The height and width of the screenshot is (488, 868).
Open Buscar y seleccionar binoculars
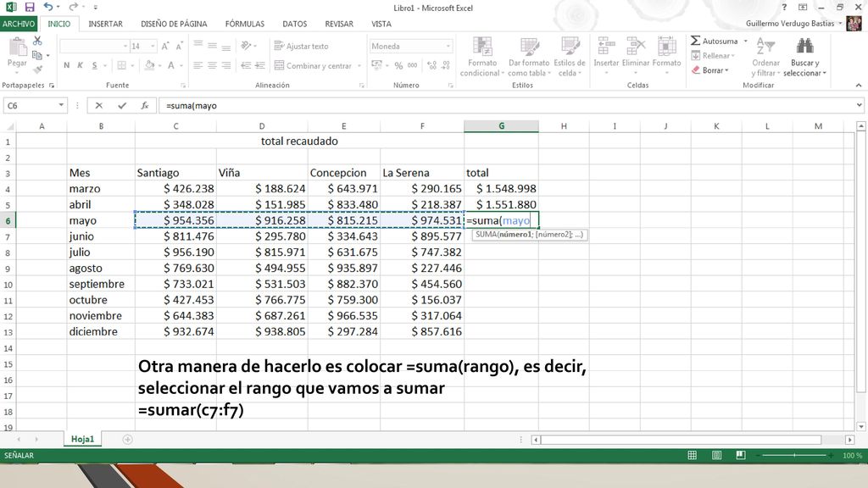[x=804, y=57]
